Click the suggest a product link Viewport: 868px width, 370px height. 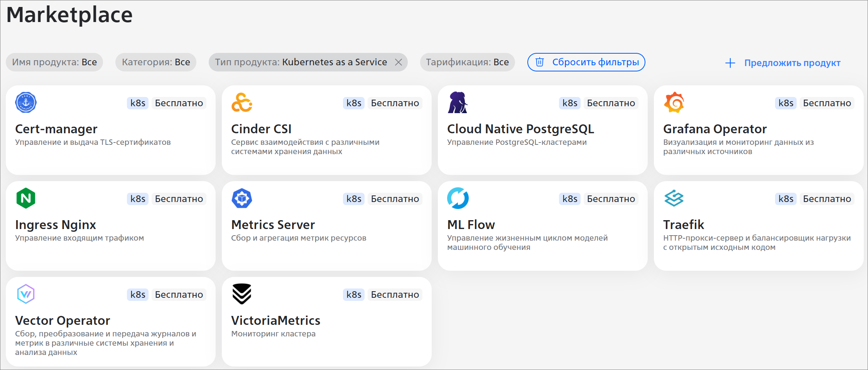point(783,63)
